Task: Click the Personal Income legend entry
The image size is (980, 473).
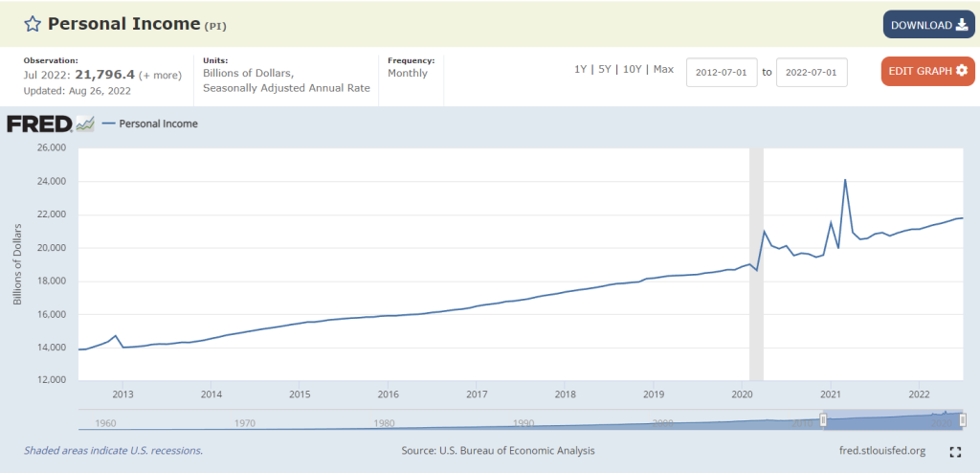Action: coord(150,124)
